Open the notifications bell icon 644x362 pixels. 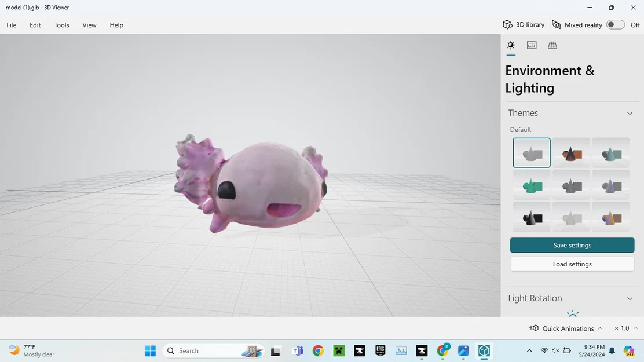(612, 351)
